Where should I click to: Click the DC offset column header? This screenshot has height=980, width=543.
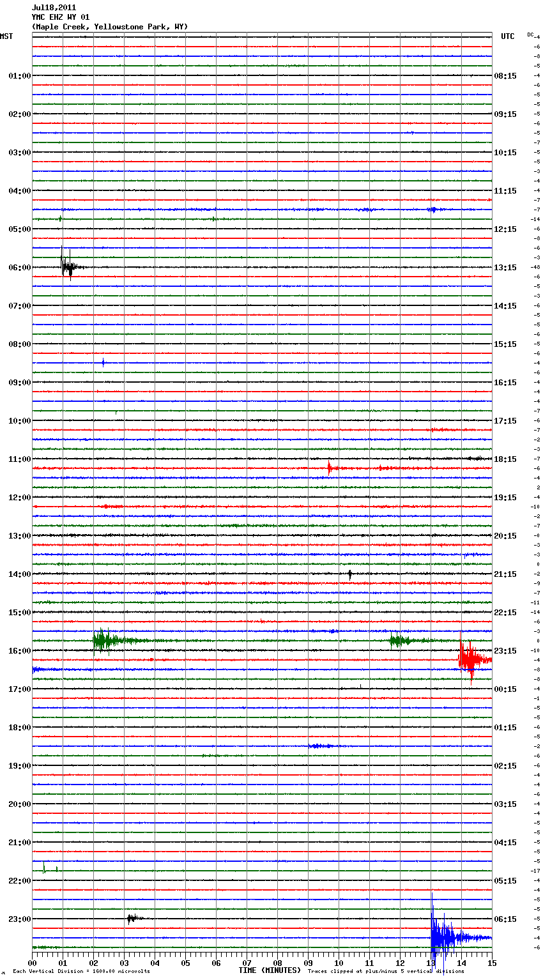(530, 34)
